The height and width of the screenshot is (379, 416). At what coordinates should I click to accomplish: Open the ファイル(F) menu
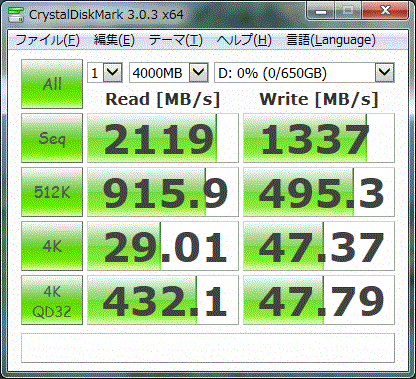tap(47, 40)
